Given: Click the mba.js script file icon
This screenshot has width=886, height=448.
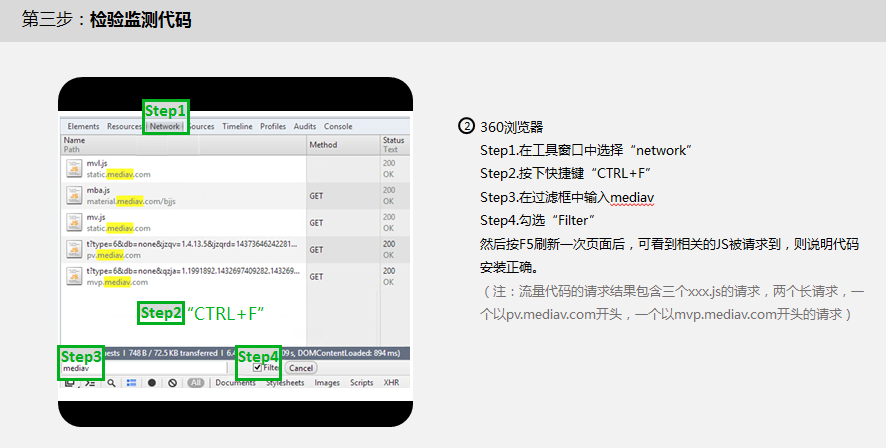Looking at the screenshot, I should click(x=74, y=194).
